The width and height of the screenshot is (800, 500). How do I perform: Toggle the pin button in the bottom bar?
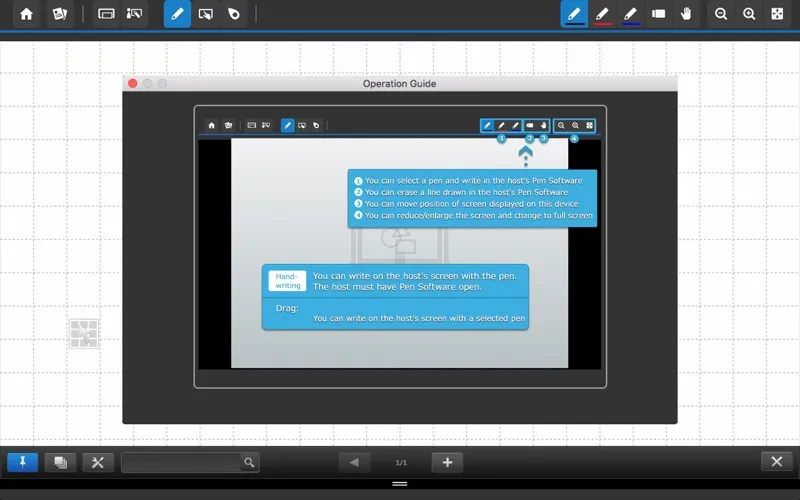pos(22,462)
